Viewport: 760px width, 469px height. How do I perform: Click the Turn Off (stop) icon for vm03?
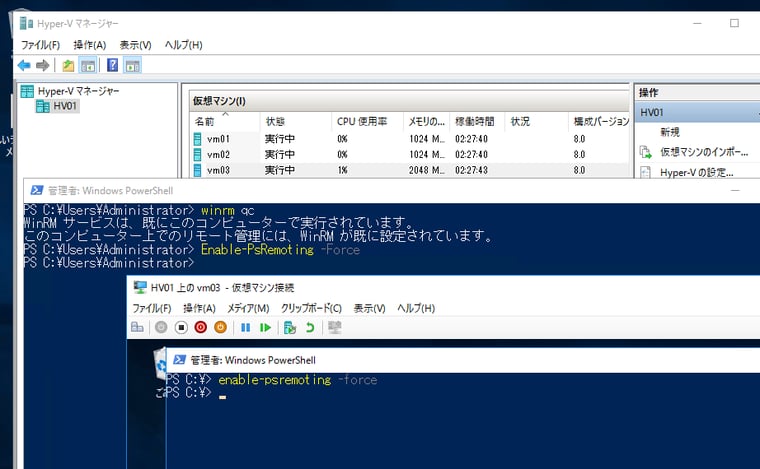click(181, 328)
